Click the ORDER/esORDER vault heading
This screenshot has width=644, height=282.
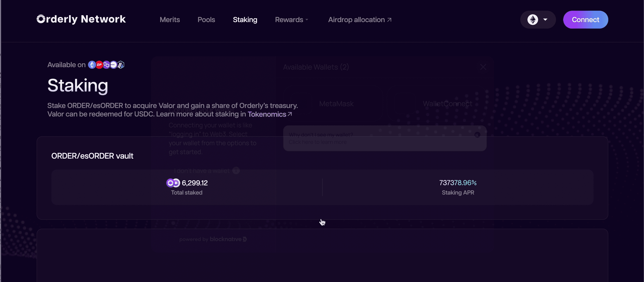pos(92,156)
